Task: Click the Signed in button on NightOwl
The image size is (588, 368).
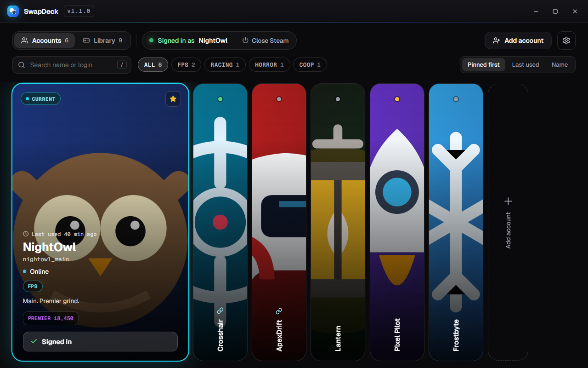Action: [100, 341]
